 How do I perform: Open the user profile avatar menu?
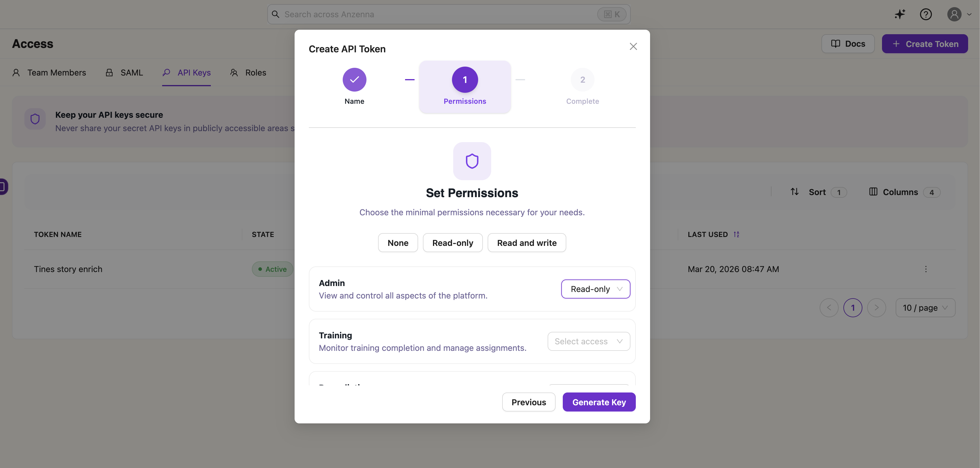pyautogui.click(x=958, y=15)
